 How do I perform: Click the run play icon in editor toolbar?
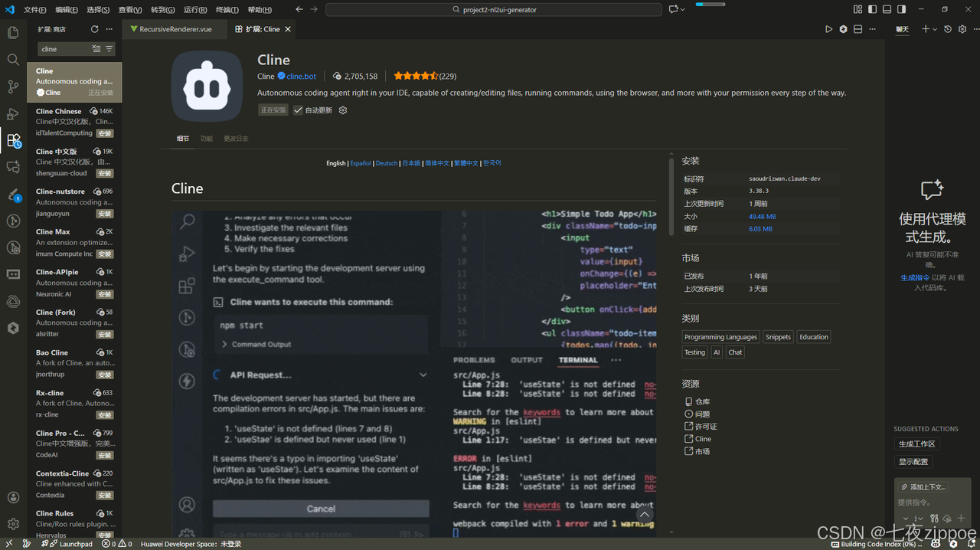coord(828,29)
